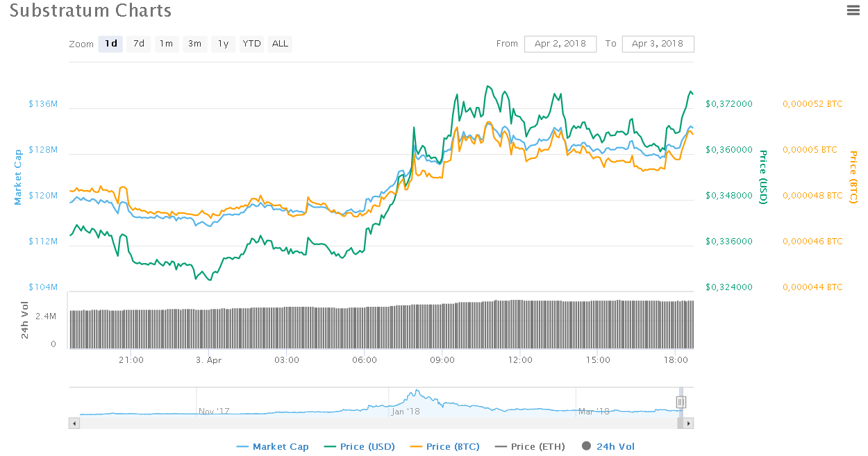Click the navigator range handle

(681, 402)
